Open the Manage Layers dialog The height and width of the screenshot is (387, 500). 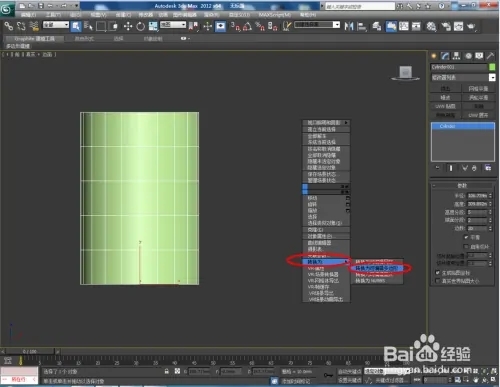(377, 26)
